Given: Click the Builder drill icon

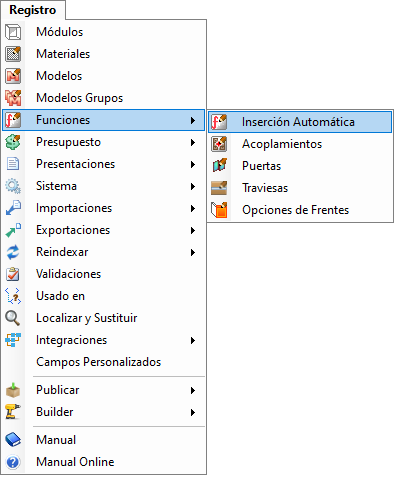Looking at the screenshot, I should coord(13,412).
